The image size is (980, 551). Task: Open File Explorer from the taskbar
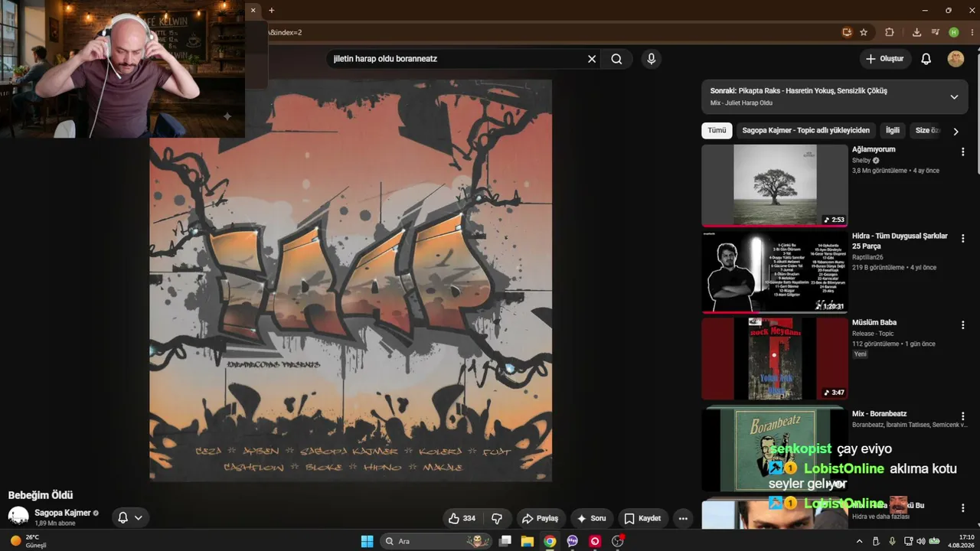(x=528, y=541)
